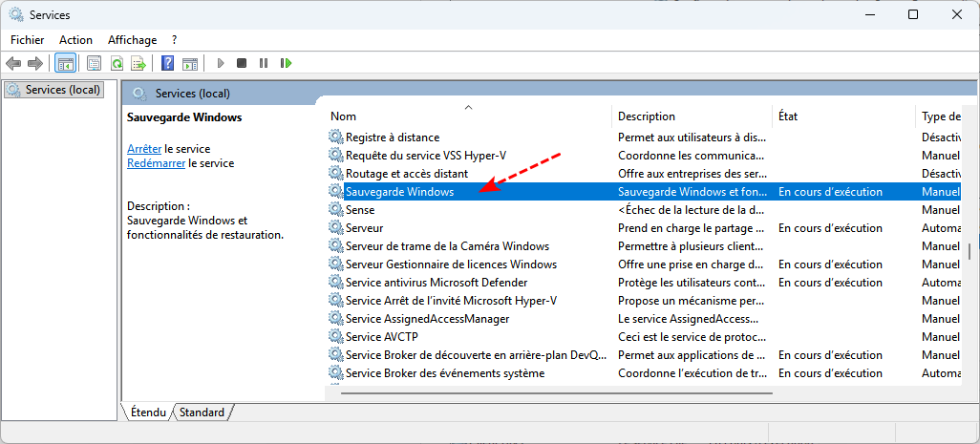980x444 pixels.
Task: Select Routage et accès distant name
Action: [407, 174]
